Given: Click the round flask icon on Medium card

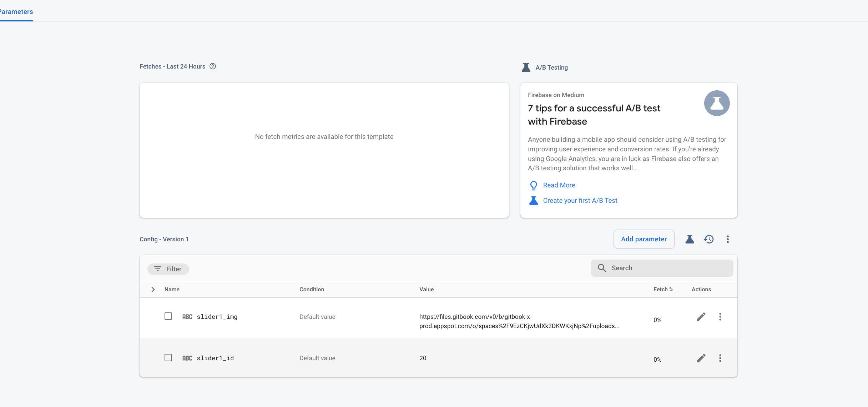Looking at the screenshot, I should [x=717, y=103].
